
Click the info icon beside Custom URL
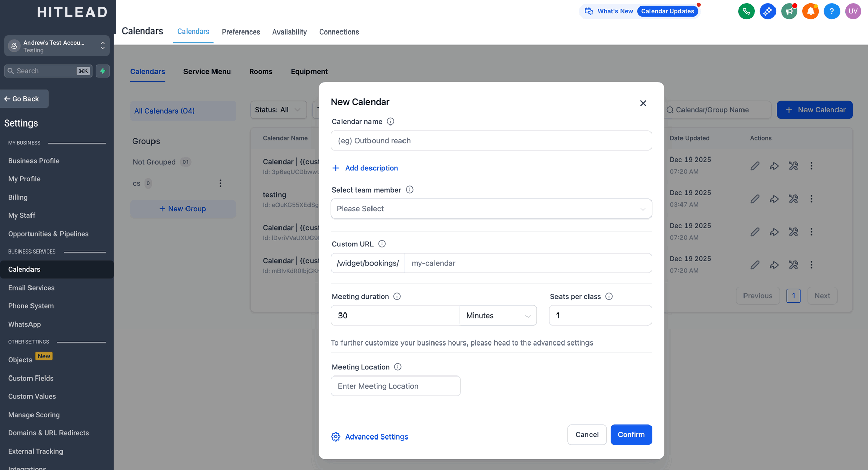tap(382, 244)
